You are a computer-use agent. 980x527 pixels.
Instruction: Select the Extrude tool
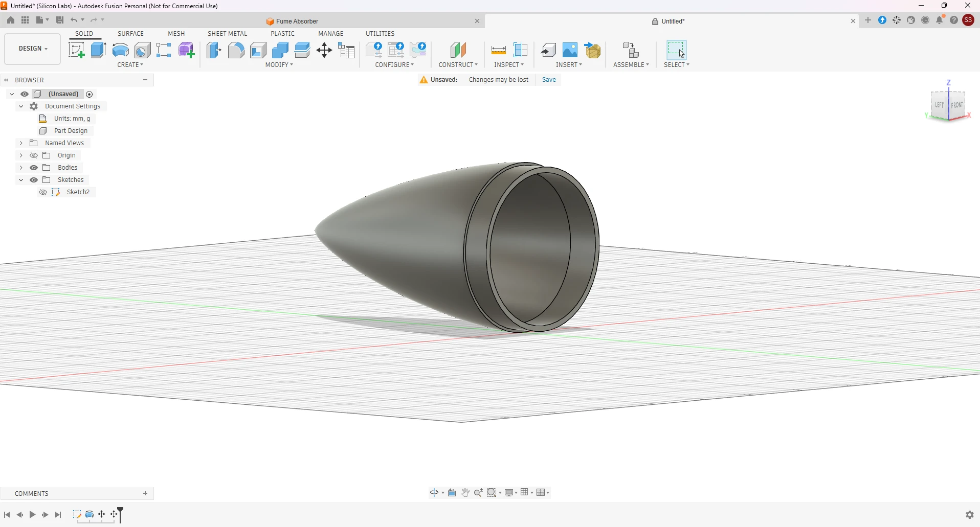pos(98,50)
